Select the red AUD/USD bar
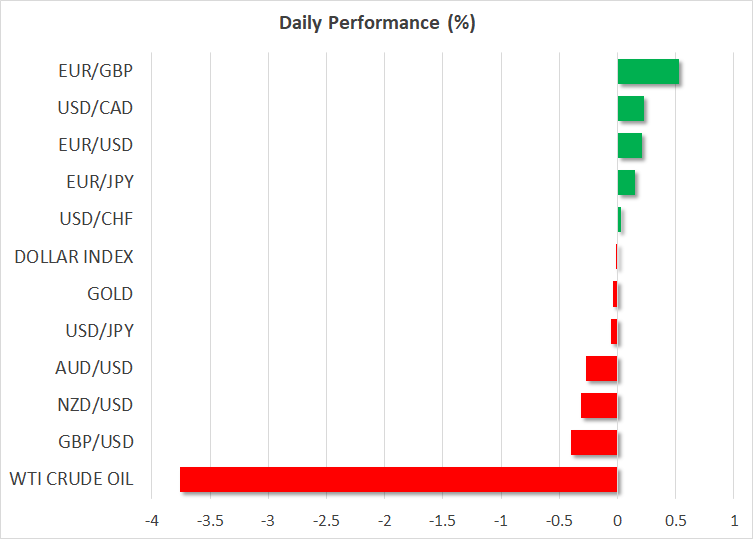753x539 pixels. click(x=601, y=368)
